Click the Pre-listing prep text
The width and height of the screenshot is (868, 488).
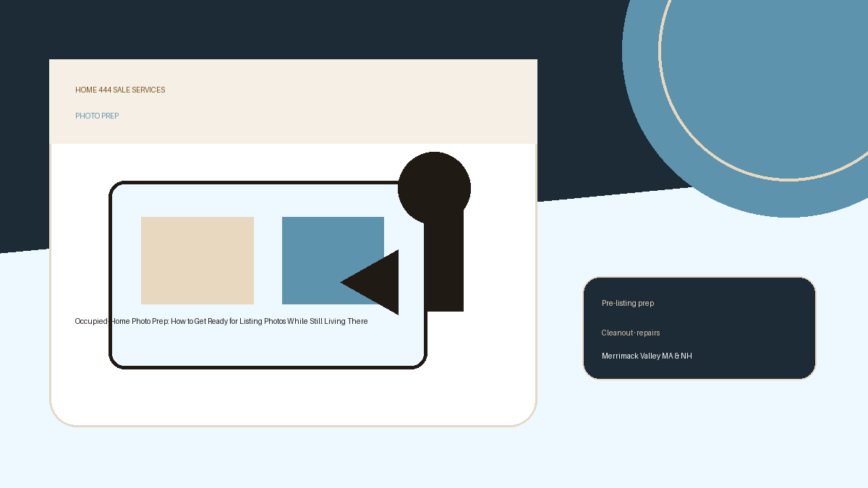tap(628, 304)
